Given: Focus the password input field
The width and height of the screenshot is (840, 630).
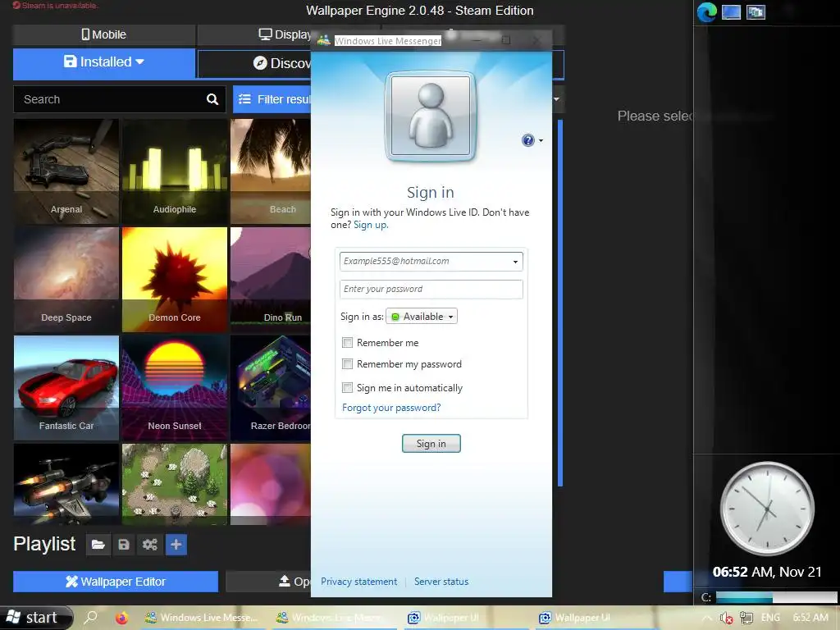Looking at the screenshot, I should [x=431, y=290].
